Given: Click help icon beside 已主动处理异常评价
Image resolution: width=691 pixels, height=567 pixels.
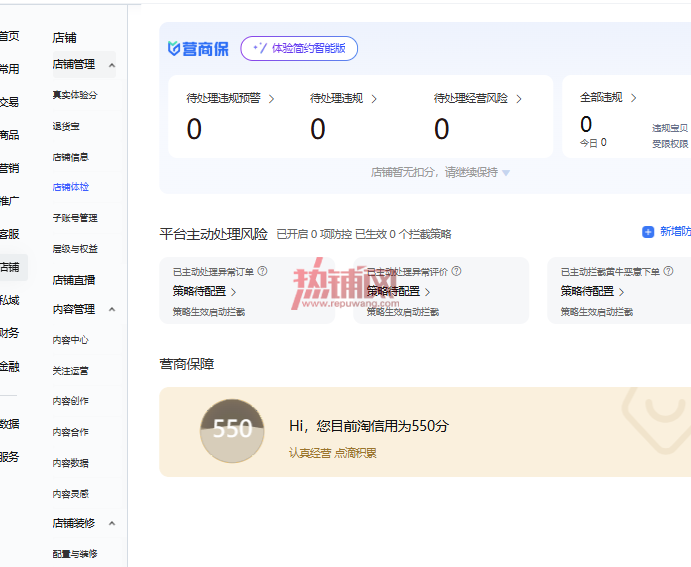Looking at the screenshot, I should click(x=457, y=271).
